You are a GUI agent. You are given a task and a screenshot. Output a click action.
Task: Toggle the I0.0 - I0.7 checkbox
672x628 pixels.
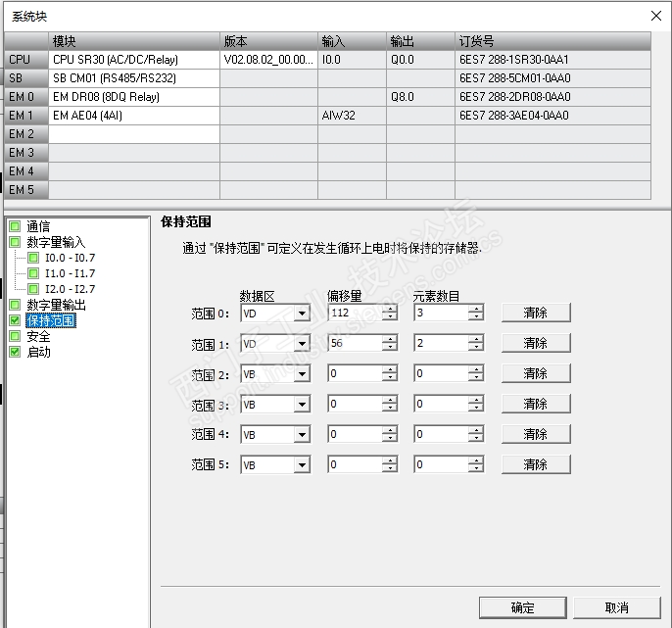[33, 258]
